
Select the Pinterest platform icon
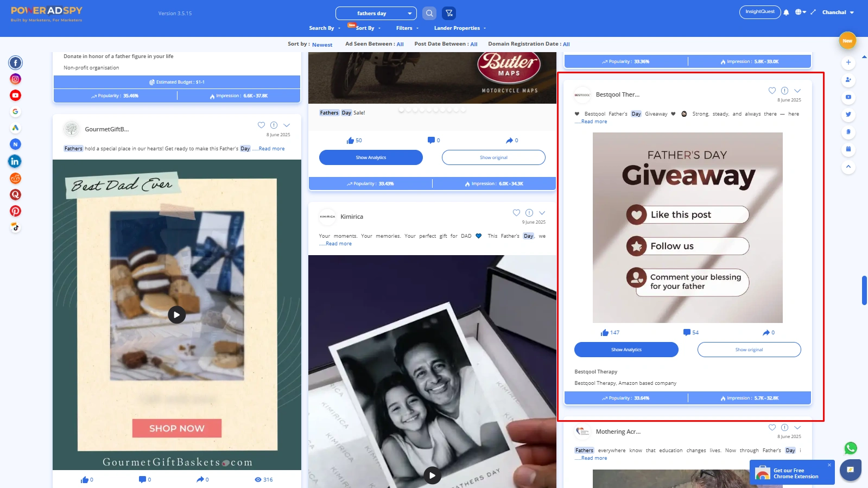tap(15, 211)
